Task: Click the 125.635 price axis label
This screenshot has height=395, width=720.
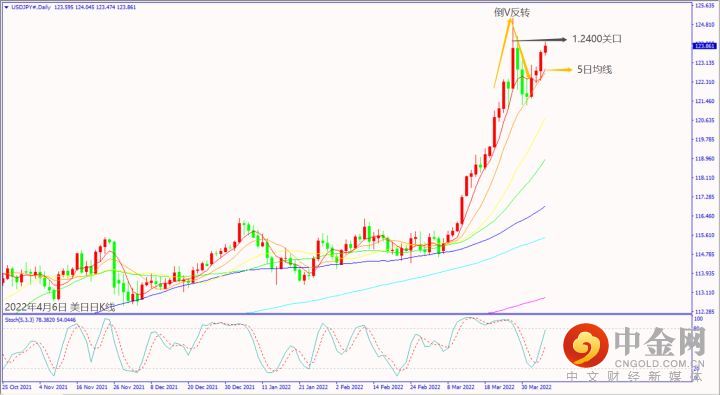Action: pos(705,6)
